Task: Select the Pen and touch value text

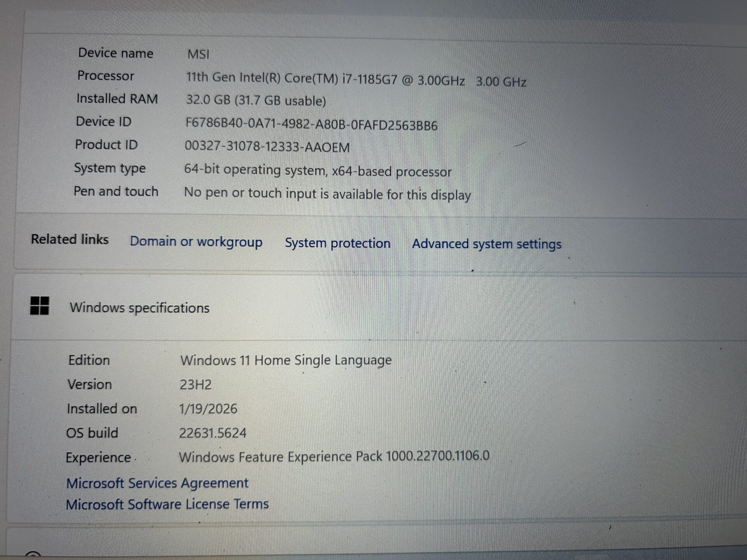Action: pyautogui.click(x=327, y=194)
